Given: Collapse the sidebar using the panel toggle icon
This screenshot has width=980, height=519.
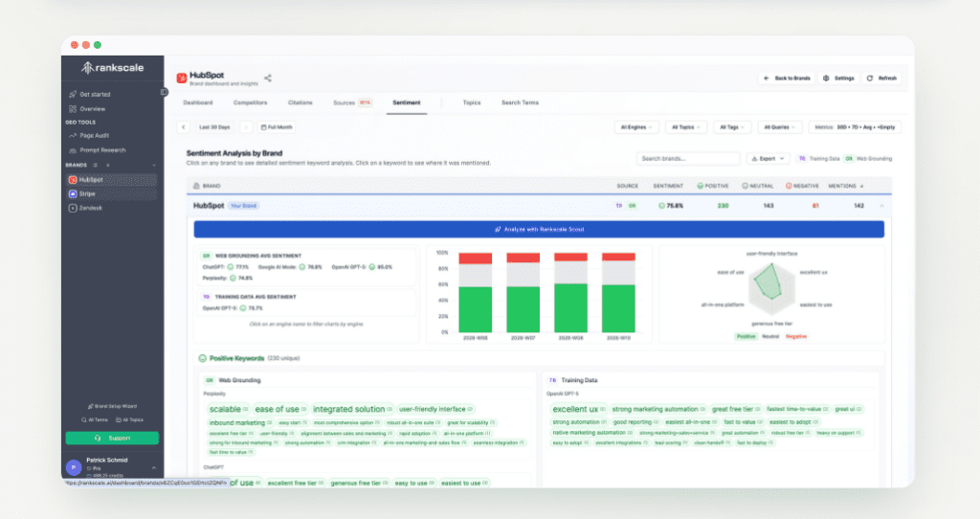Looking at the screenshot, I should point(164,92).
